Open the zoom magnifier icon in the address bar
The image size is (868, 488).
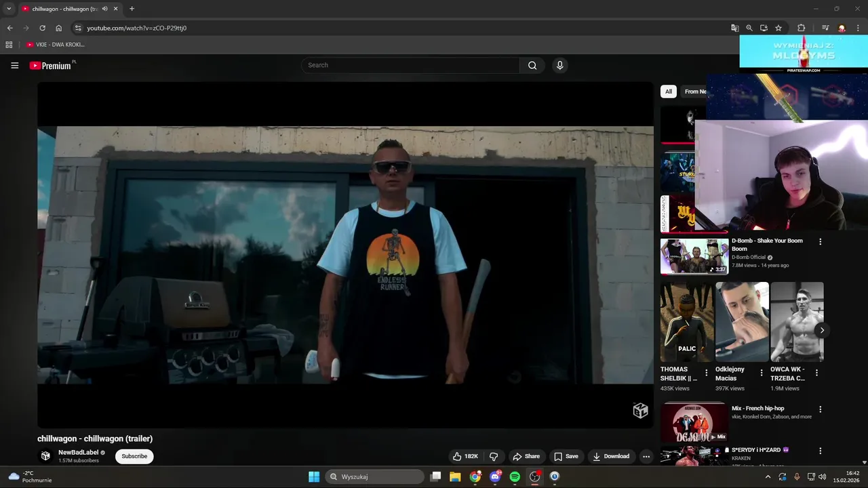click(749, 28)
